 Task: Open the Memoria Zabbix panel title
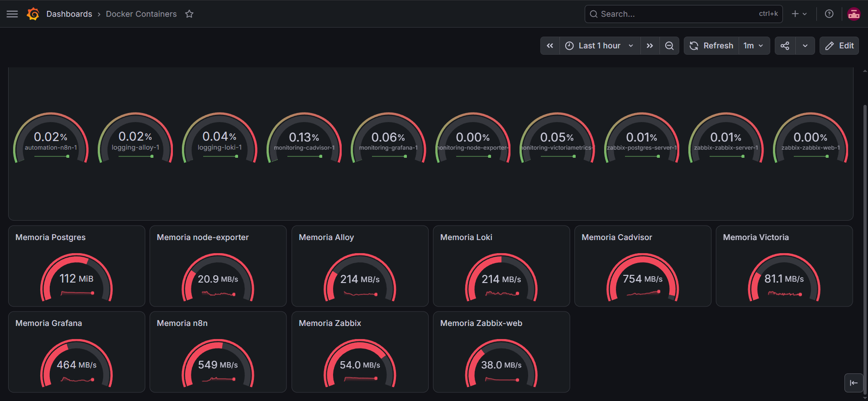point(330,323)
